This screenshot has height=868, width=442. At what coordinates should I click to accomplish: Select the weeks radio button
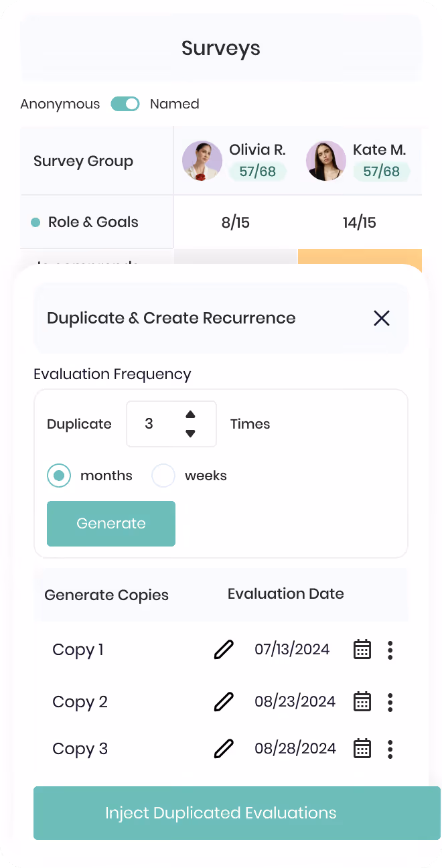[163, 476]
